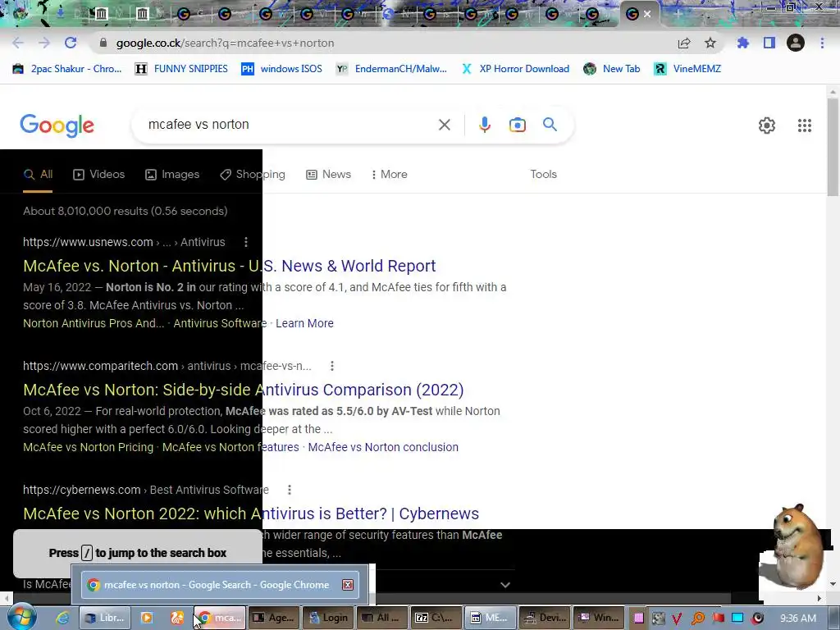
Task: Open the Norton Antivirus Pros And... sitelink
Action: [94, 323]
